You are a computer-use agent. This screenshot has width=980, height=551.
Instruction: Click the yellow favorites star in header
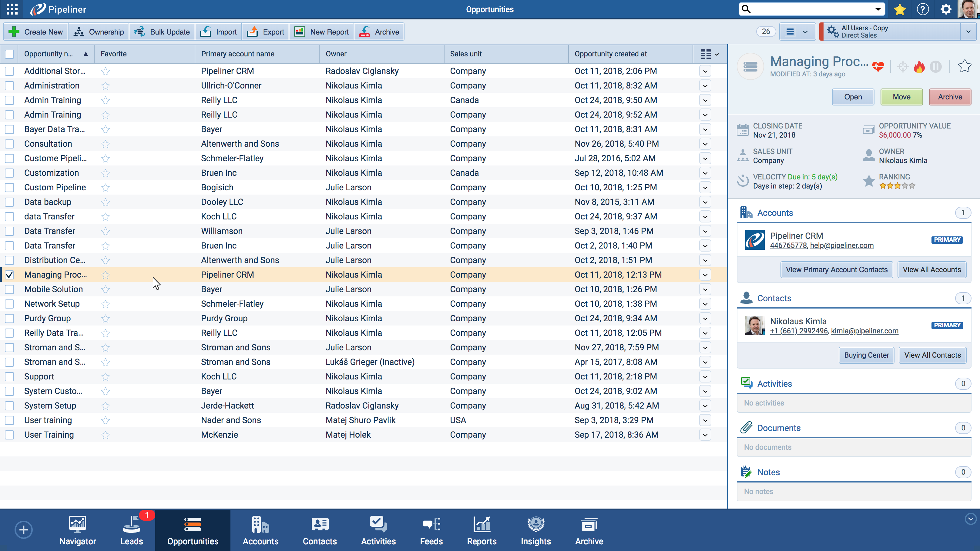click(x=900, y=9)
